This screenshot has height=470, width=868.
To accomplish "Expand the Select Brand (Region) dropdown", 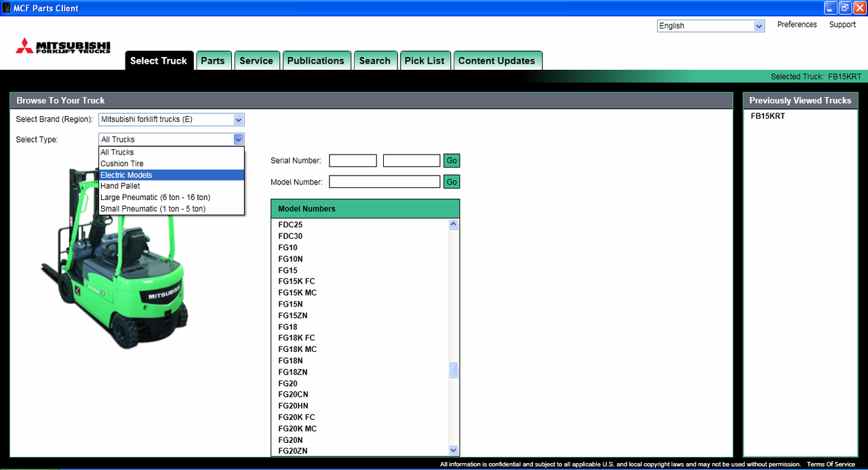I will pos(172,119).
